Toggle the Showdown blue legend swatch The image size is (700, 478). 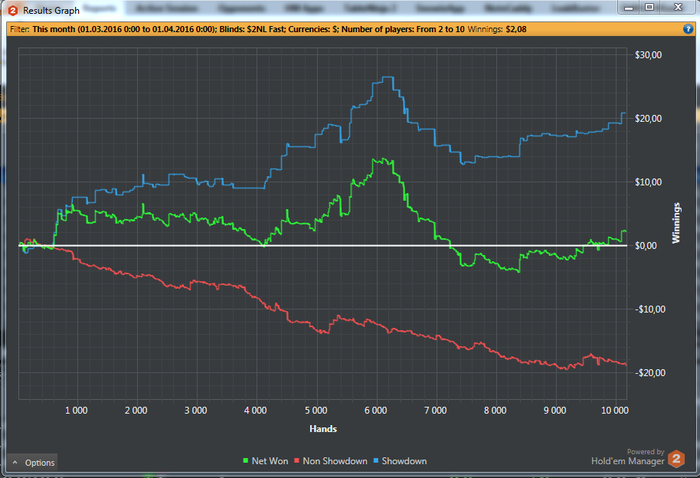click(x=375, y=461)
